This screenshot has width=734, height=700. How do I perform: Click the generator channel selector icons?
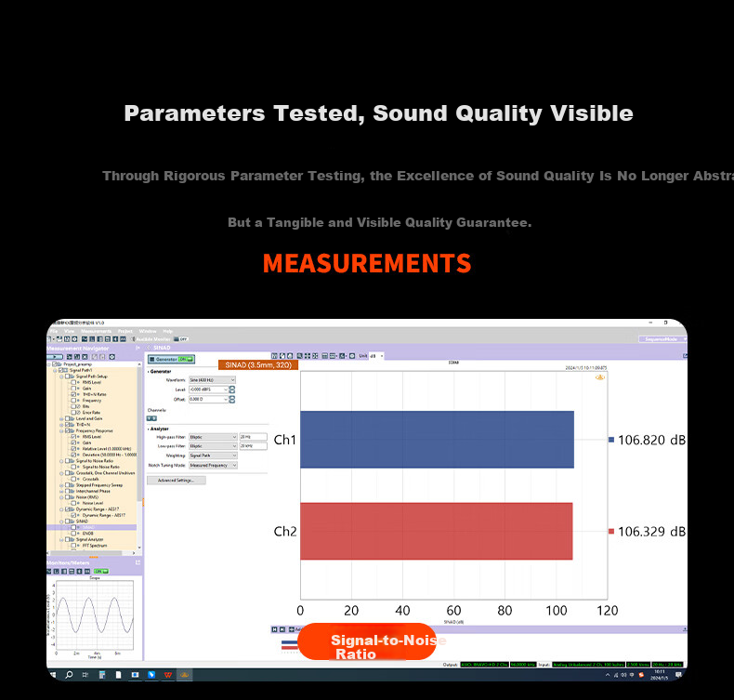[151, 418]
